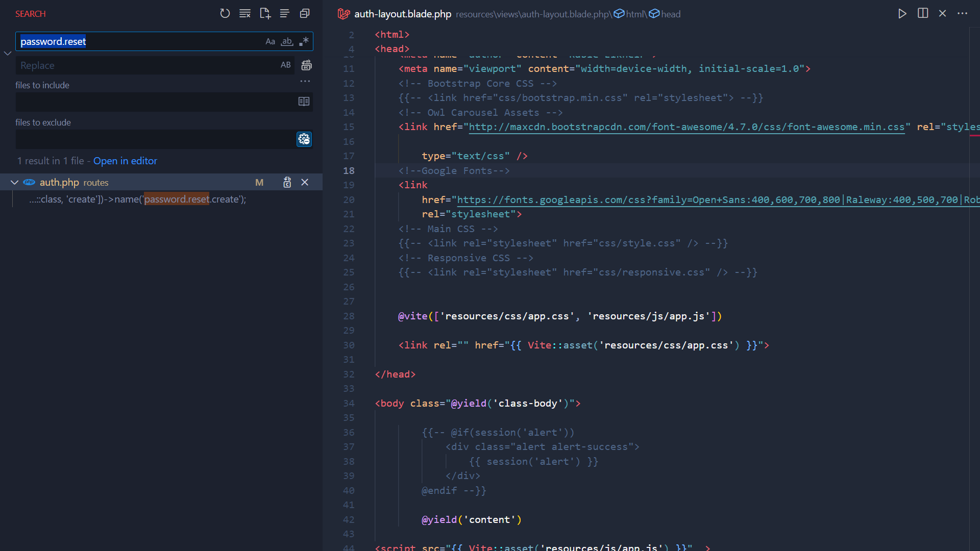Screen dimensions: 980x551
Task: Collapse the replace field chevron
Action: (x=8, y=53)
